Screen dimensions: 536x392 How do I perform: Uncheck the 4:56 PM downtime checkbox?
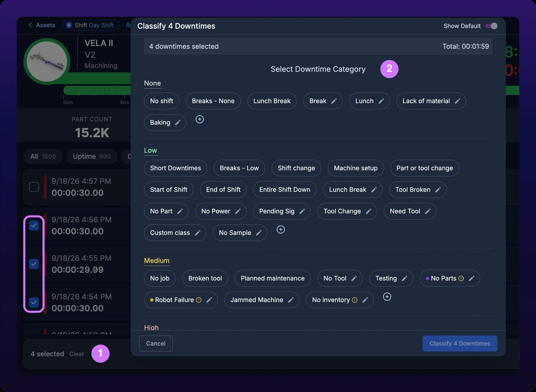tap(34, 226)
